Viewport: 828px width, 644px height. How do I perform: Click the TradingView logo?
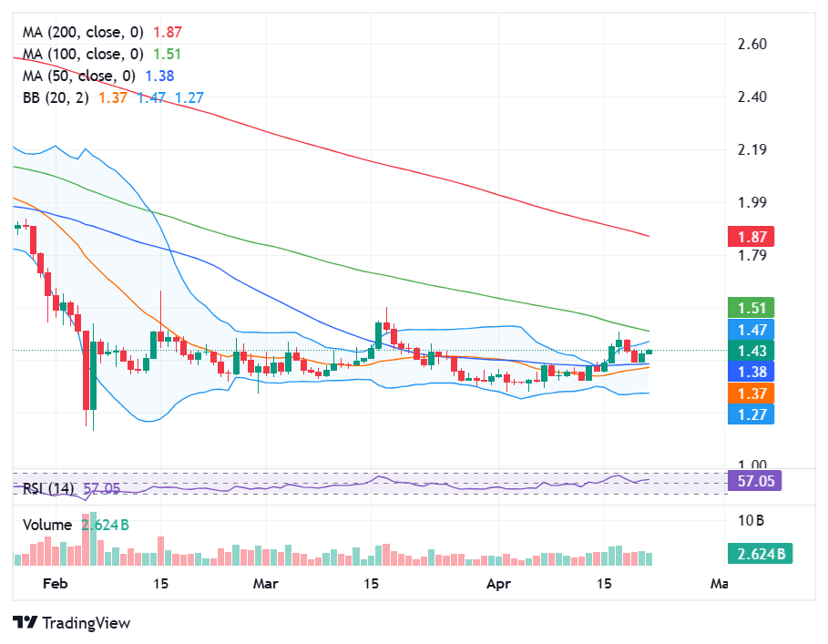pyautogui.click(x=68, y=623)
